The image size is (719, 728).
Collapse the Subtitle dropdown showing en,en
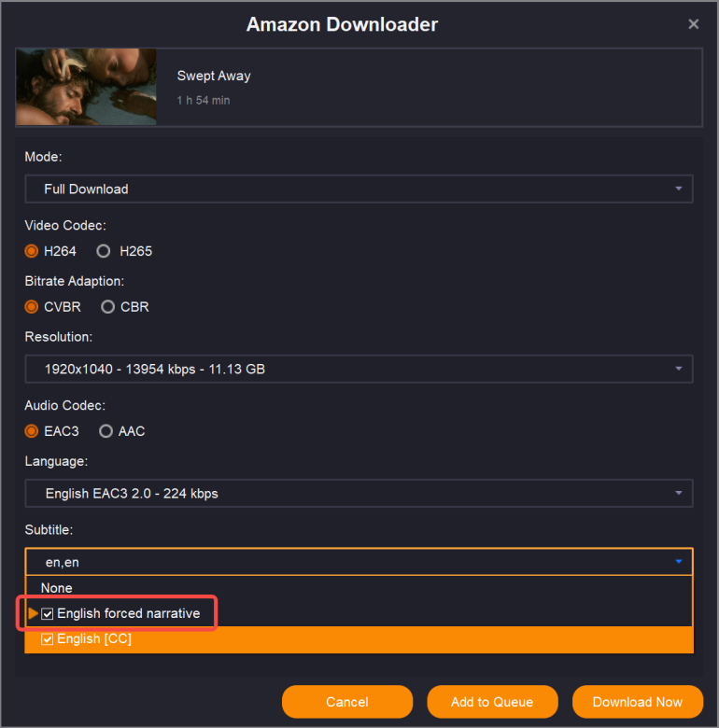point(359,562)
